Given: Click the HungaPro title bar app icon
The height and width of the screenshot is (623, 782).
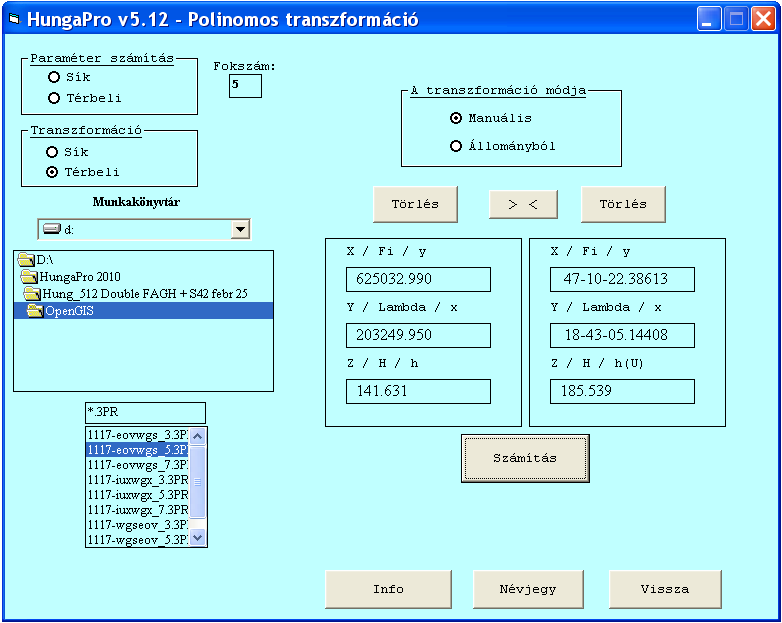Looking at the screenshot, I should [x=14, y=19].
